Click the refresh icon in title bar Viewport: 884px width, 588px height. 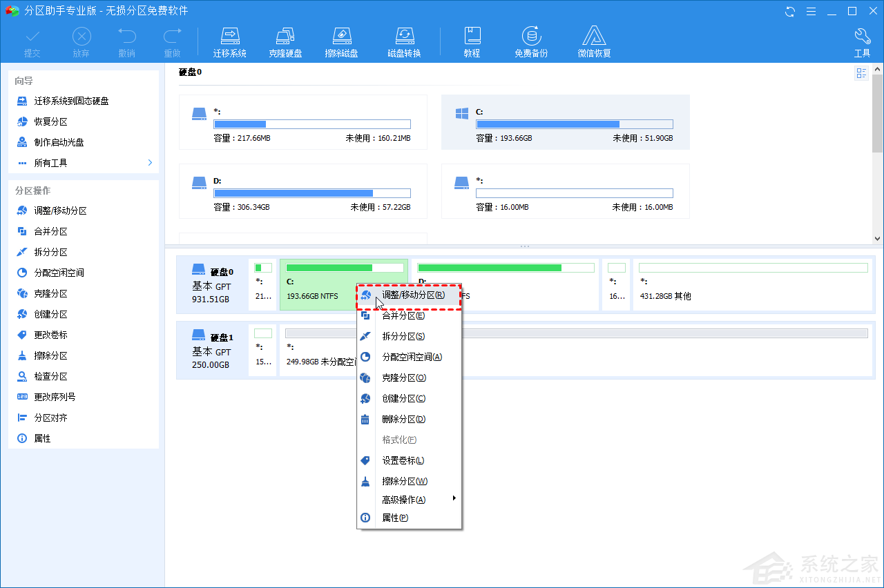pos(790,11)
